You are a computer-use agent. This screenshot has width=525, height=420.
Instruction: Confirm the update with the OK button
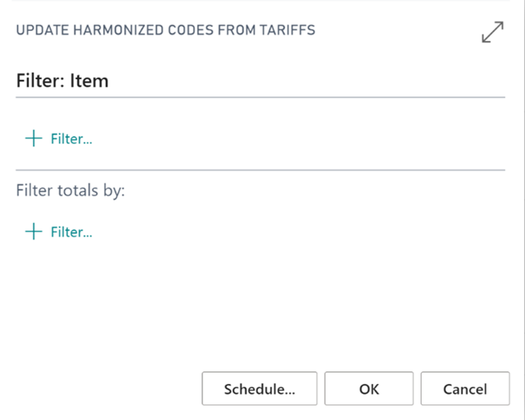point(369,389)
